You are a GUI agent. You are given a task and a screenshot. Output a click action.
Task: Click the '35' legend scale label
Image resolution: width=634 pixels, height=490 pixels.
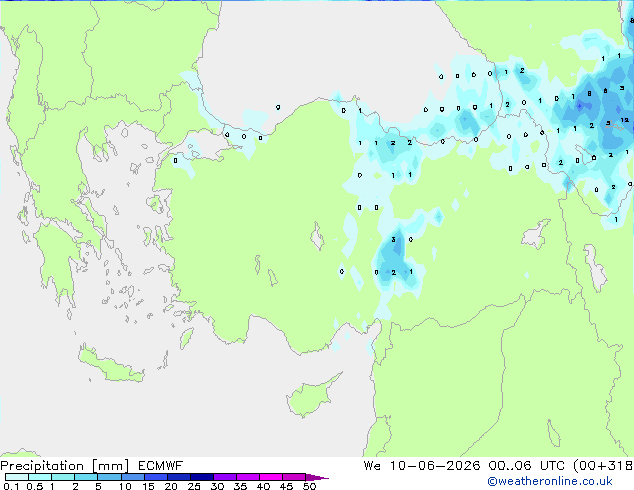coord(240,486)
